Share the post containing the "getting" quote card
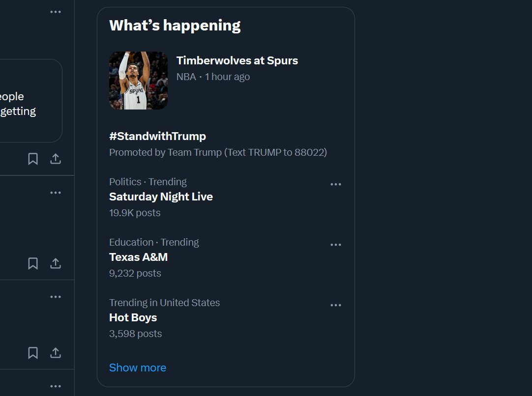532x396 pixels. (x=56, y=159)
